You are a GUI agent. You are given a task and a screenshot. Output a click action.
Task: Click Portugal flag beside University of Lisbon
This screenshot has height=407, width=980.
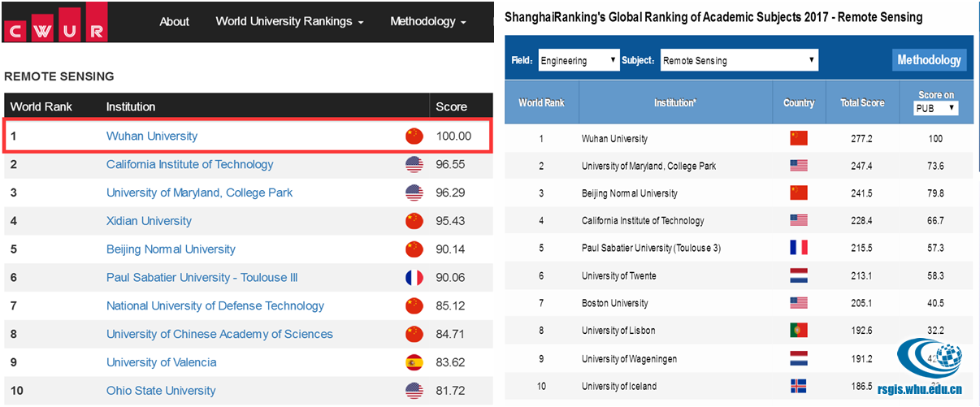tap(799, 331)
